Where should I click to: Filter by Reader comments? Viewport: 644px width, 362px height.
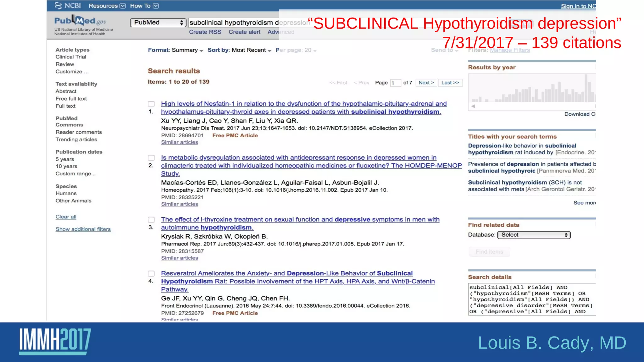[79, 132]
